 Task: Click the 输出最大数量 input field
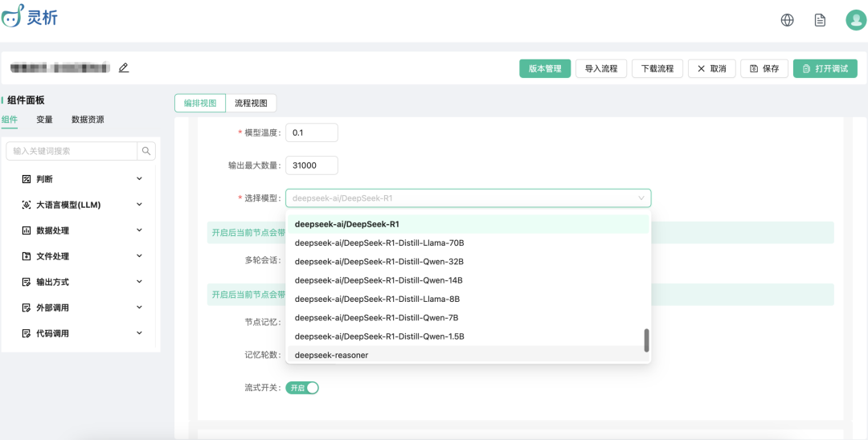pyautogui.click(x=312, y=165)
